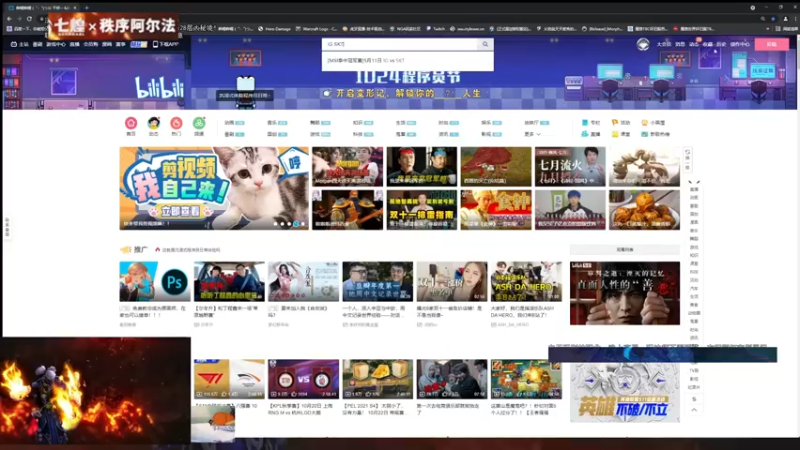Open the Twitch bookmark in bookmarks bar
This screenshot has height=450, width=800.
435,29
